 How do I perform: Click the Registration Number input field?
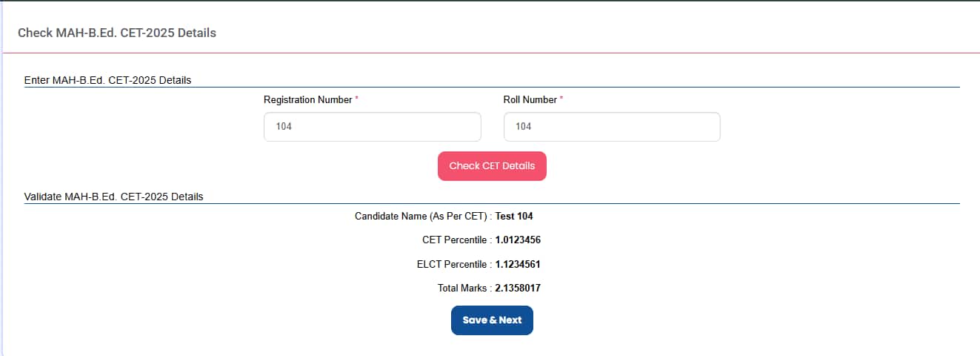pyautogui.click(x=373, y=127)
